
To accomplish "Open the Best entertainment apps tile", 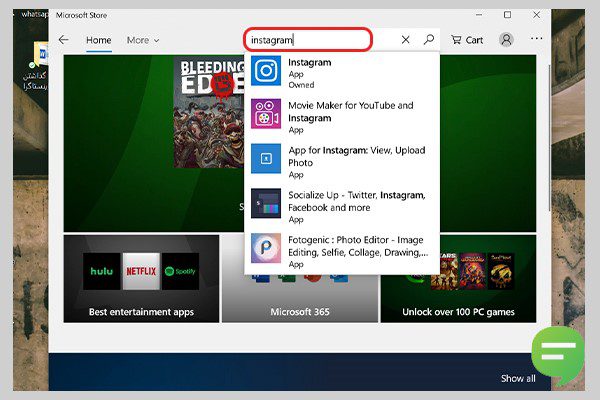I will [141, 279].
